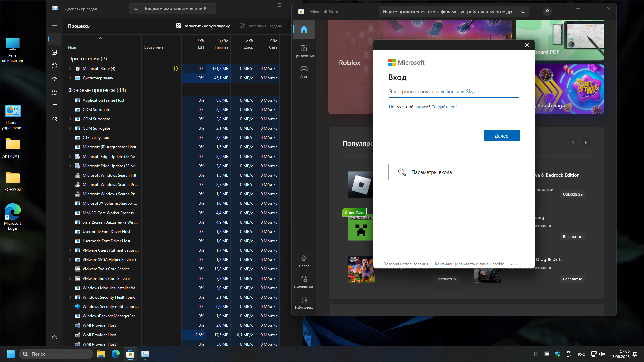The image size is (644, 362).
Task: Click Microsoft Store account profile icon
Action: 547,11
